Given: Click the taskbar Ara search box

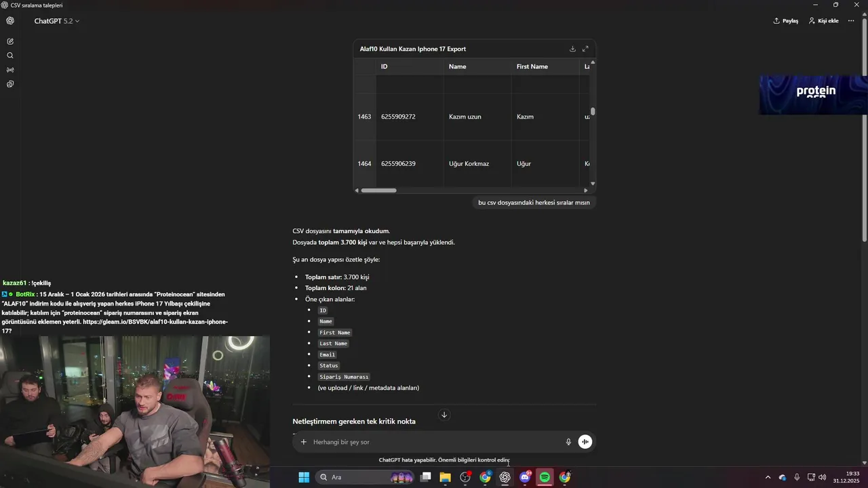Looking at the screenshot, I should click(x=365, y=477).
